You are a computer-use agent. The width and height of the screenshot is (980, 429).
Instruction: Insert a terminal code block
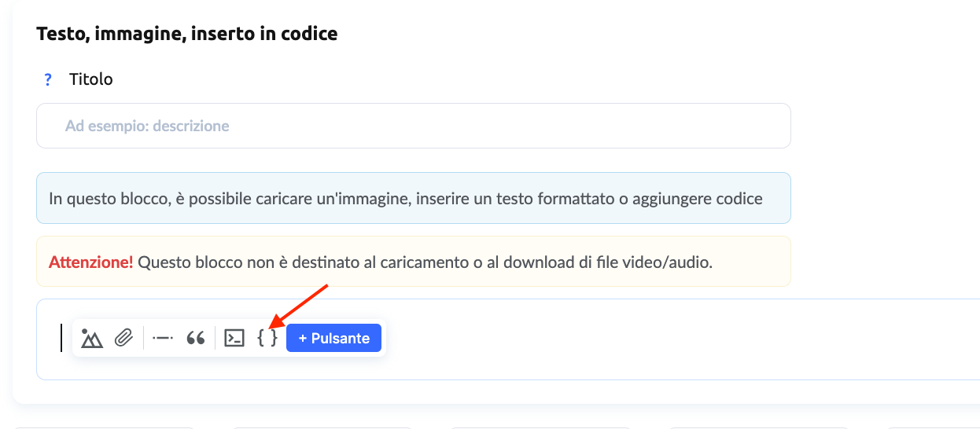[234, 339]
